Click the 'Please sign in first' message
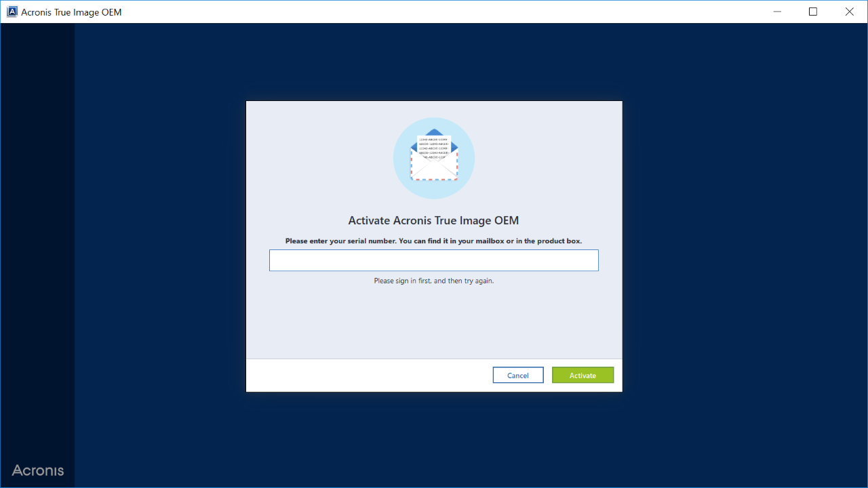Viewport: 868px width, 488px height. tap(433, 281)
